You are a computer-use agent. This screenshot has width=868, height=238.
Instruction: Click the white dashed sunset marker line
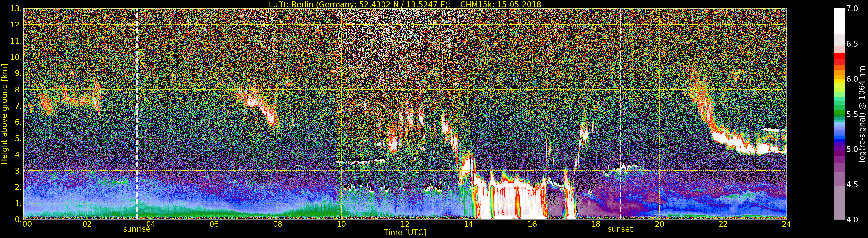620,114
